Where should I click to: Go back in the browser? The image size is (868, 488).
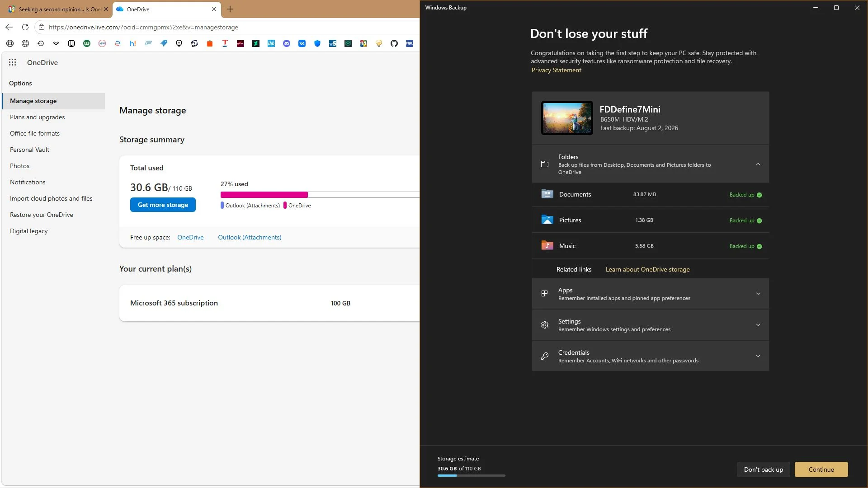[9, 27]
